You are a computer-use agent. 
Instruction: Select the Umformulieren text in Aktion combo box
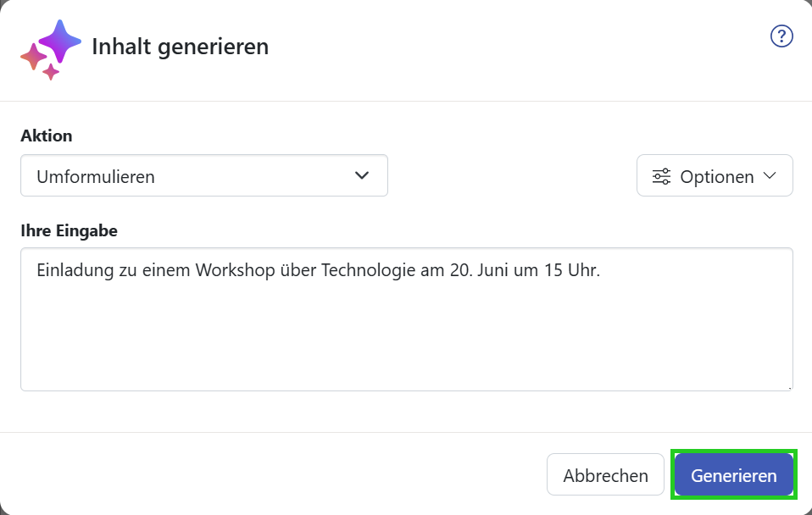96,176
